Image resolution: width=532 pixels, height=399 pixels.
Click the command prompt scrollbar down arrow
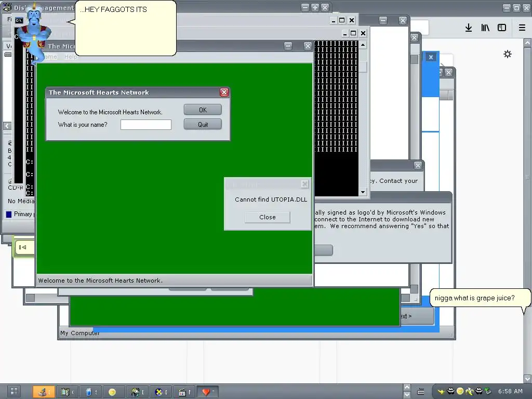click(363, 192)
